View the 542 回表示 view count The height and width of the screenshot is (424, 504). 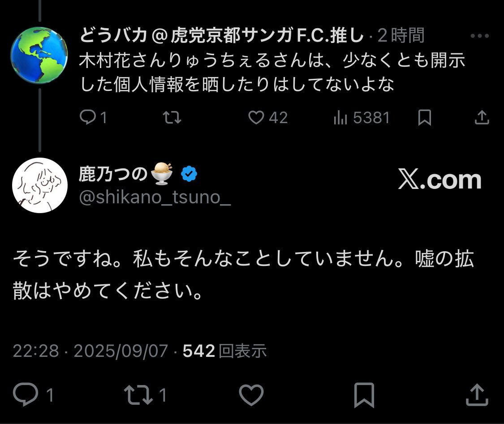tap(225, 351)
